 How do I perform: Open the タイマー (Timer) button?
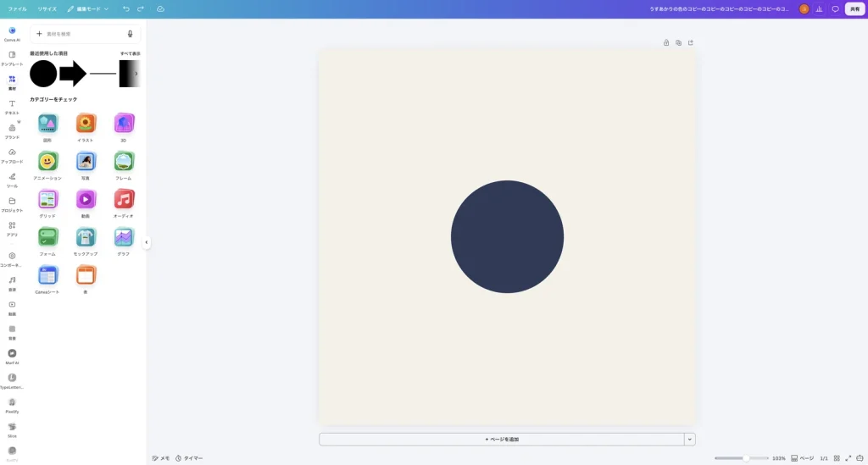click(x=189, y=458)
